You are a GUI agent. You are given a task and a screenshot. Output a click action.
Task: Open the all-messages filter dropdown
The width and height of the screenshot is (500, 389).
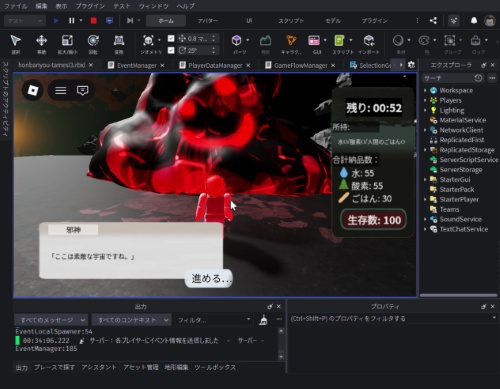(x=51, y=320)
